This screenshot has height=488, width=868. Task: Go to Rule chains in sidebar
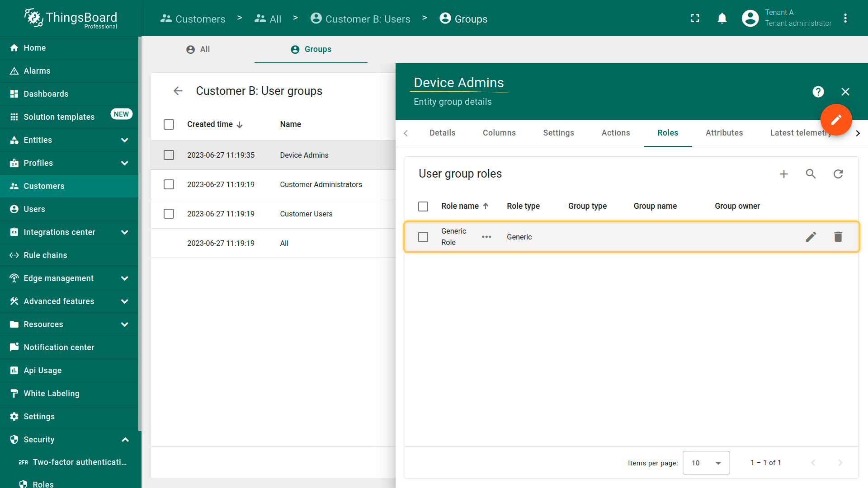tap(45, 255)
